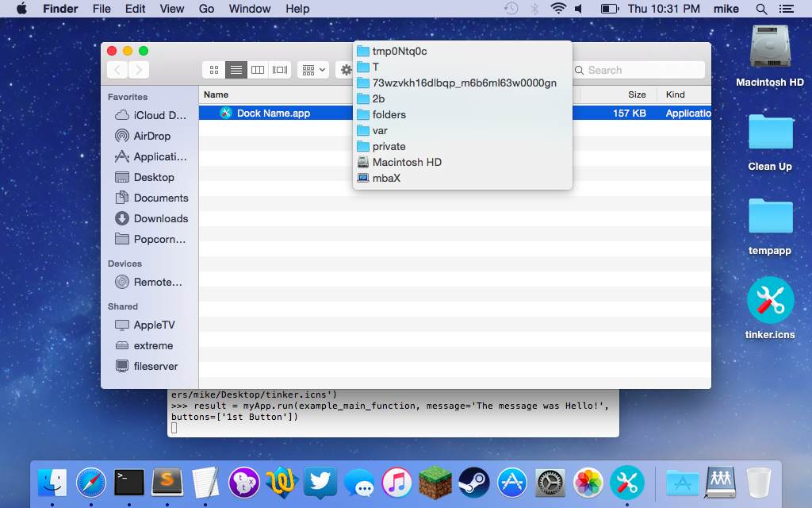The width and height of the screenshot is (812, 508).
Task: Sort by the Size column header
Action: tap(637, 94)
